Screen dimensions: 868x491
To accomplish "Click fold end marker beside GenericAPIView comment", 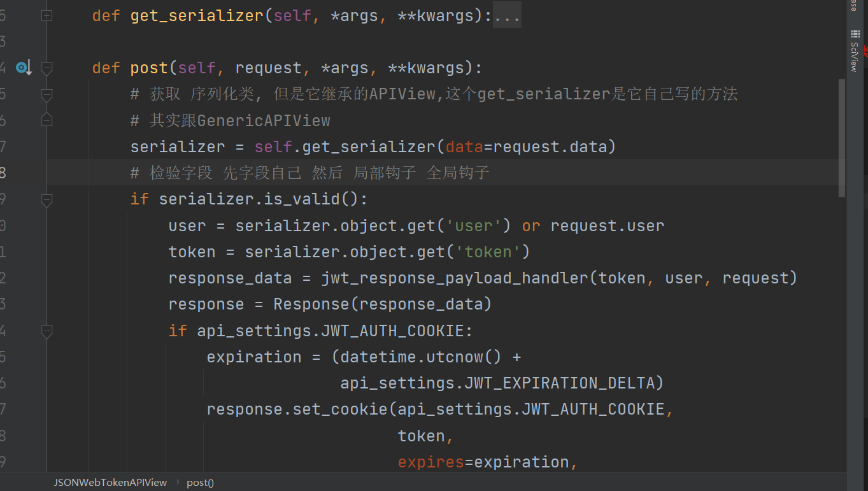I will tap(46, 120).
